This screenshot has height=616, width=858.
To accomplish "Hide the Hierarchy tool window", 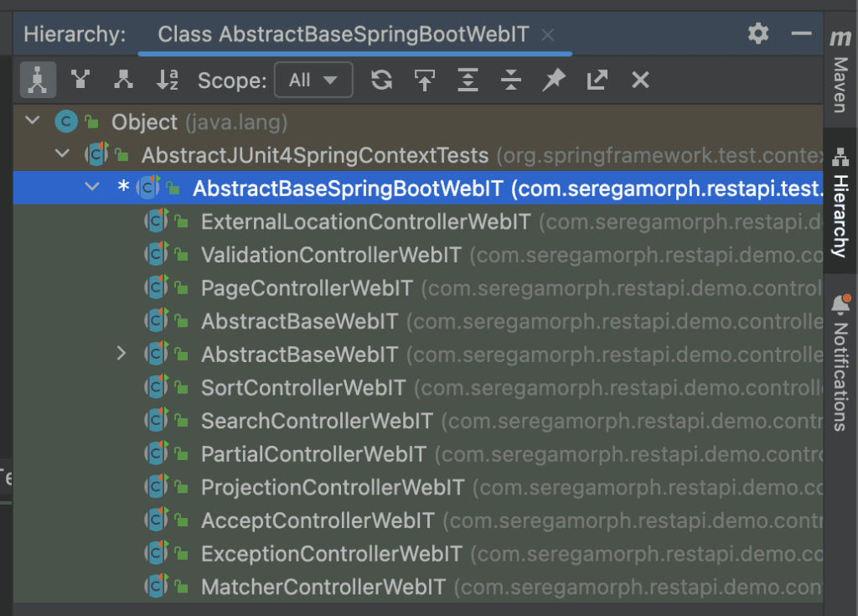I will point(802,33).
